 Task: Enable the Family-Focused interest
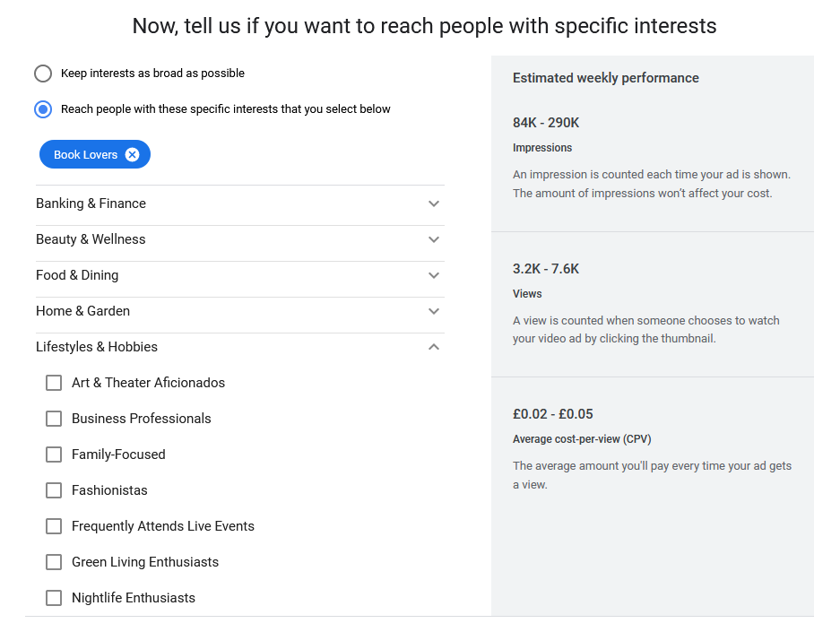pyautogui.click(x=54, y=455)
